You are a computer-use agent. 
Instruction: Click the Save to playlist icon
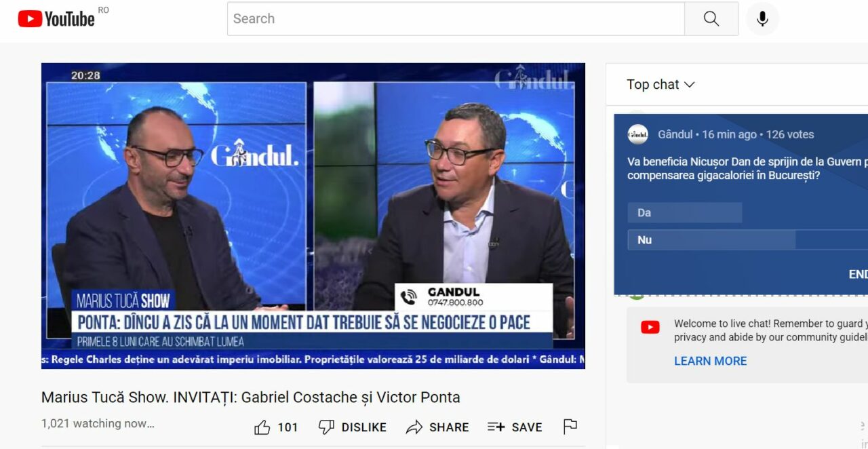(x=496, y=427)
